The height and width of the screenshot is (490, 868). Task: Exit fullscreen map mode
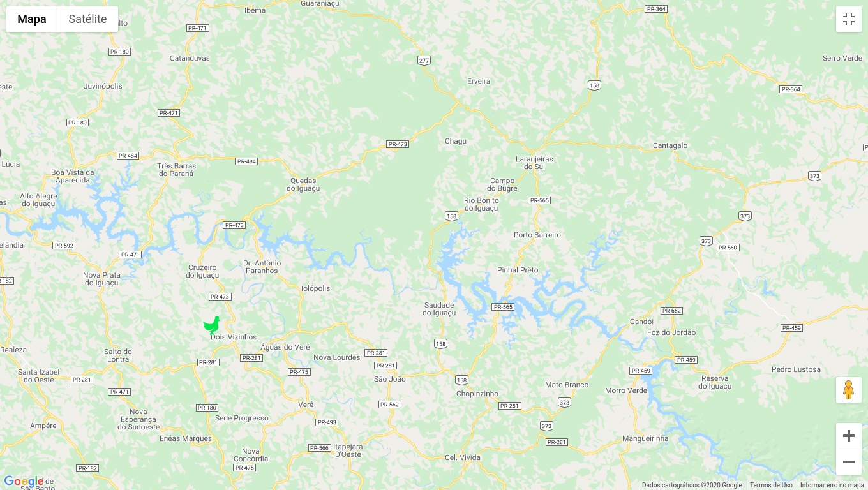[849, 19]
